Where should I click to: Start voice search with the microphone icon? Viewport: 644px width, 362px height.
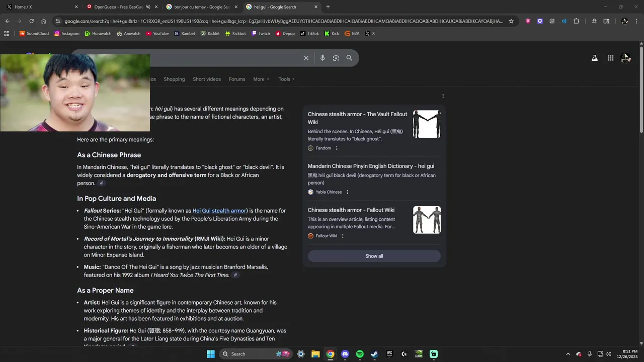tap(323, 58)
